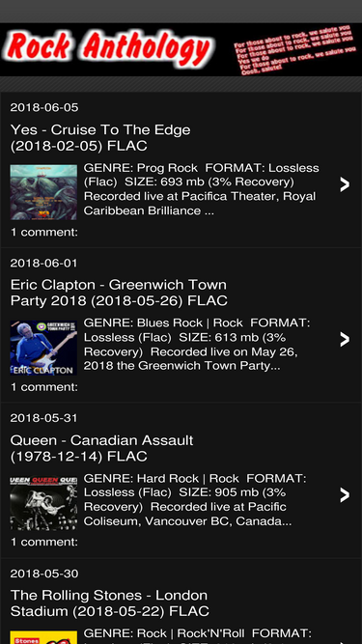The height and width of the screenshot is (644, 362).
Task: Tap the chevron arrow for Eric Clapton post
Action: click(345, 340)
